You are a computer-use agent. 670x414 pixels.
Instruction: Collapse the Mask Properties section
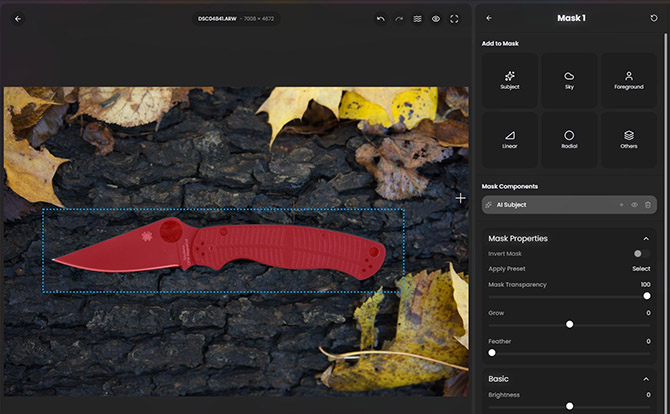646,239
